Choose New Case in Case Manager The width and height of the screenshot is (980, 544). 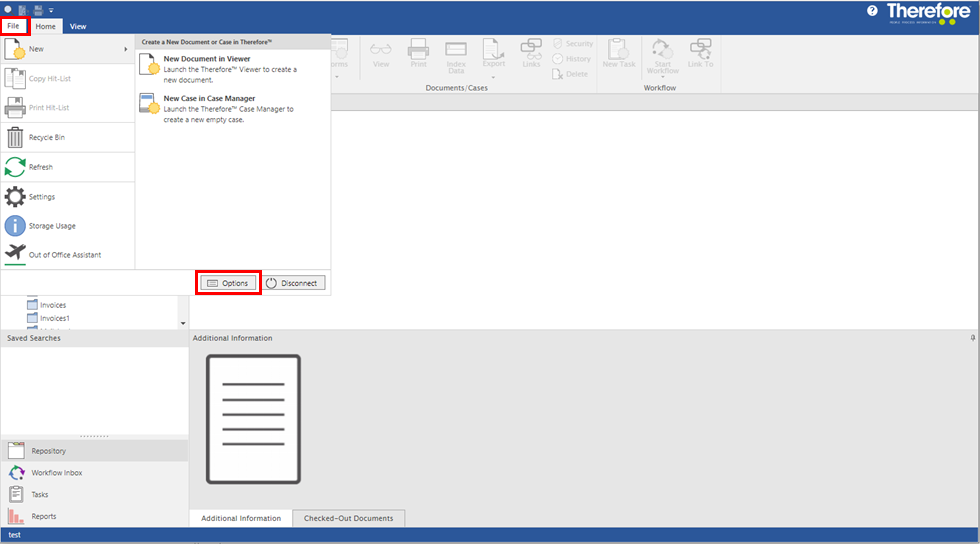click(209, 99)
